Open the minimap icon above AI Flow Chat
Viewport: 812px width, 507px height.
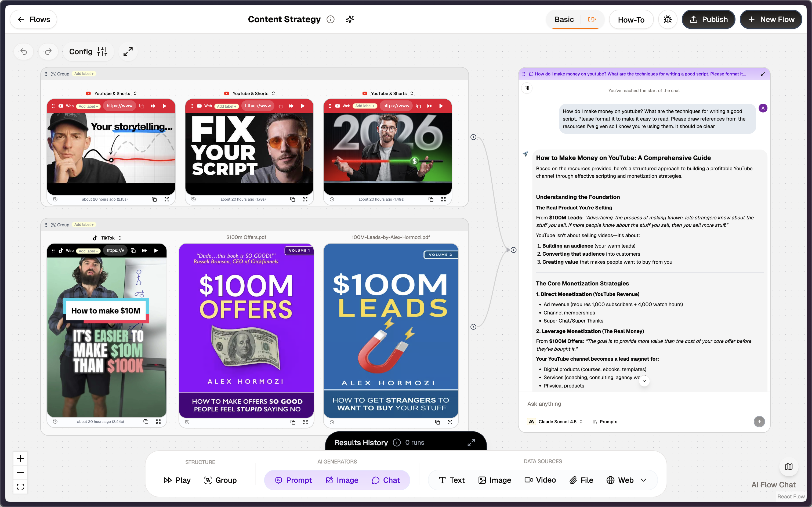tap(789, 466)
